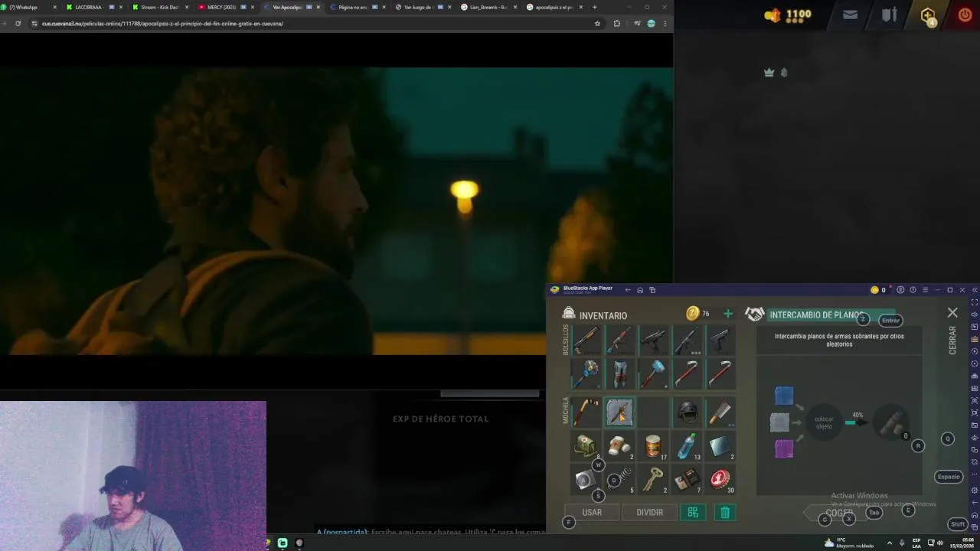Click the movie video player
The height and width of the screenshot is (551, 980).
click(337, 210)
